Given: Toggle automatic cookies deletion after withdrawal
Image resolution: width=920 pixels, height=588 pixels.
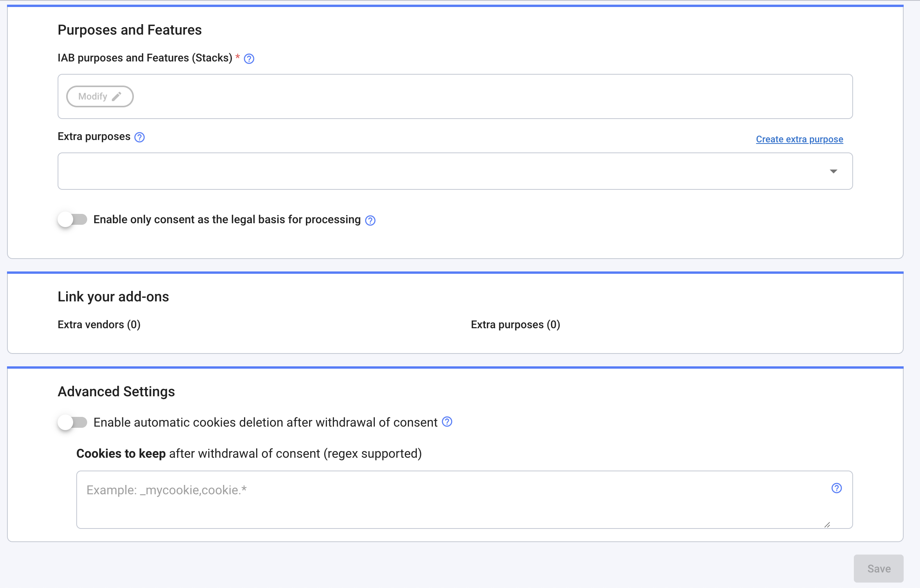Looking at the screenshot, I should [x=72, y=423].
